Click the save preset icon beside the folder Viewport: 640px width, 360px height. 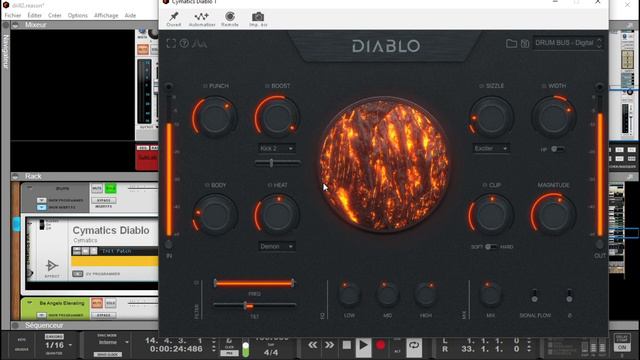tap(525, 43)
